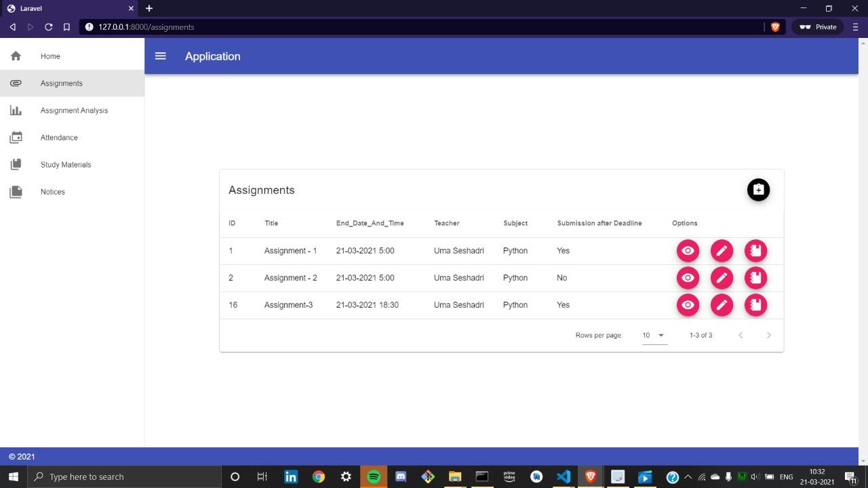Go to the next table page

768,335
